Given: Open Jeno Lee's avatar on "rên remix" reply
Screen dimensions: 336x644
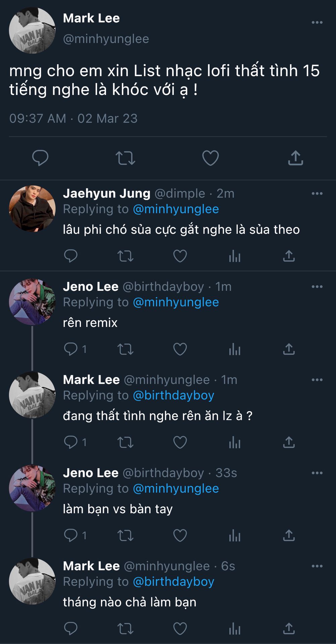Looking at the screenshot, I should (32, 302).
